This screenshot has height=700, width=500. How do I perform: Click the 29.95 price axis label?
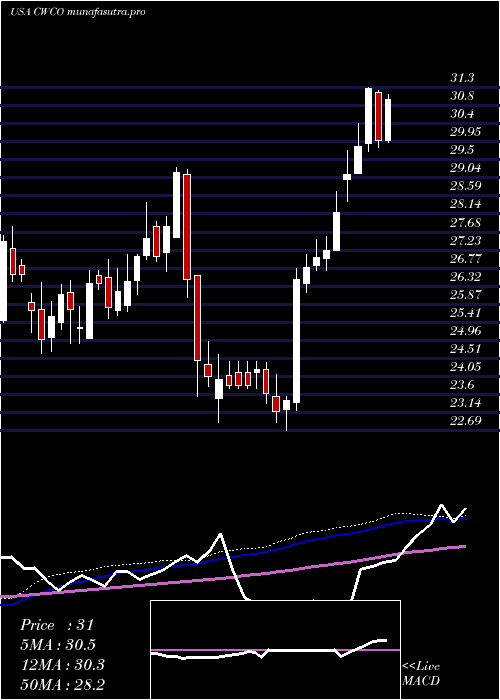[x=465, y=132]
